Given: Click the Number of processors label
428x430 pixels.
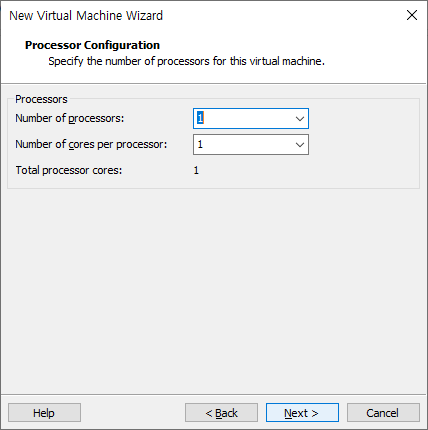Looking at the screenshot, I should pos(69,118).
